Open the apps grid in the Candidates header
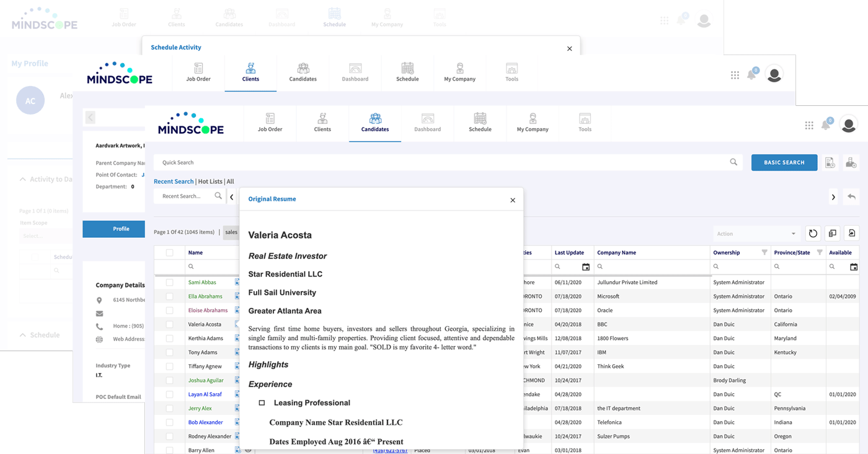Screen dimensions: 868x454 pos(809,125)
